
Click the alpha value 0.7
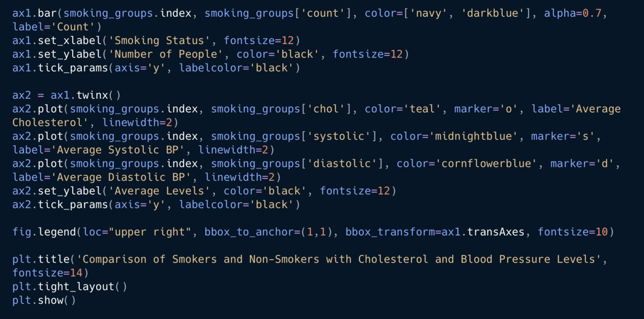pyautogui.click(x=592, y=13)
